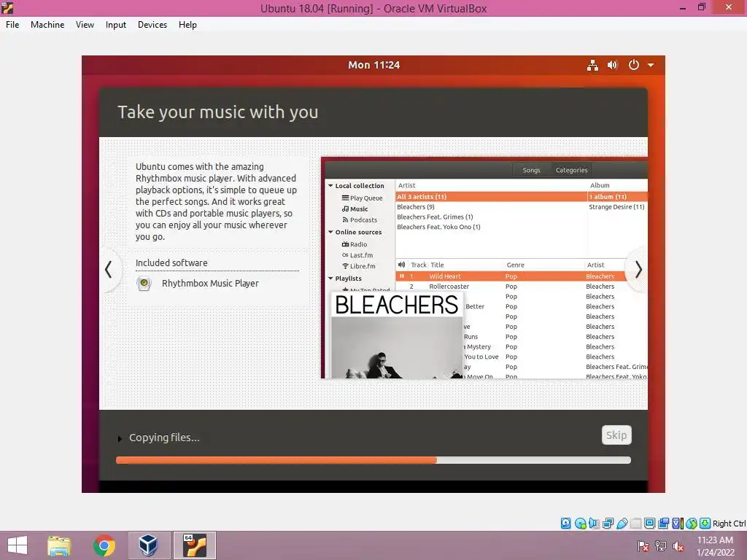
Task: Select Last.fm under Online sources
Action: click(357, 255)
